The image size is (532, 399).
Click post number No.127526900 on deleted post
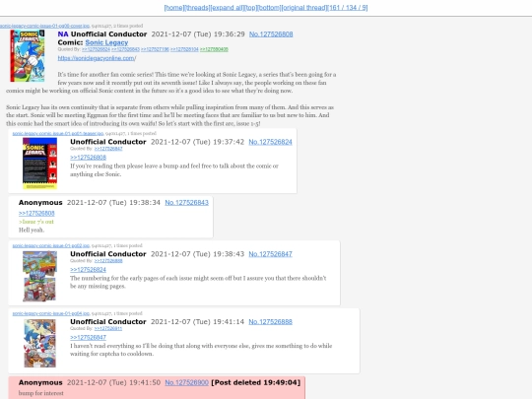(187, 382)
